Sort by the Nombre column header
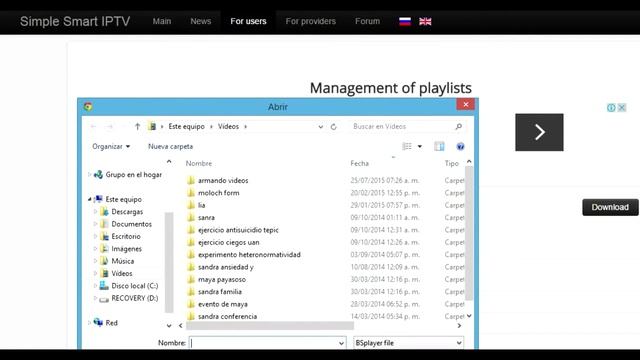The height and width of the screenshot is (360, 640). click(x=199, y=163)
